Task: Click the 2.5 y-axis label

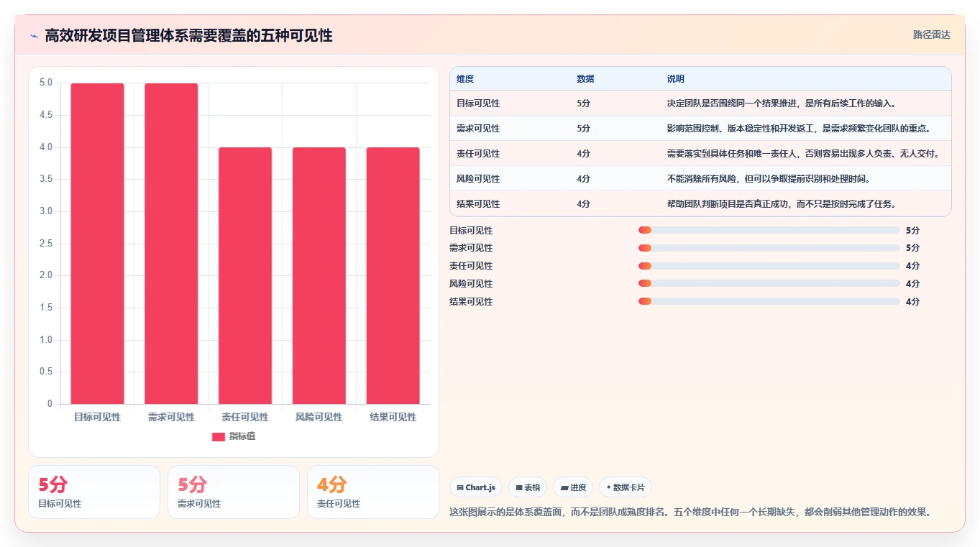Action: click(46, 244)
